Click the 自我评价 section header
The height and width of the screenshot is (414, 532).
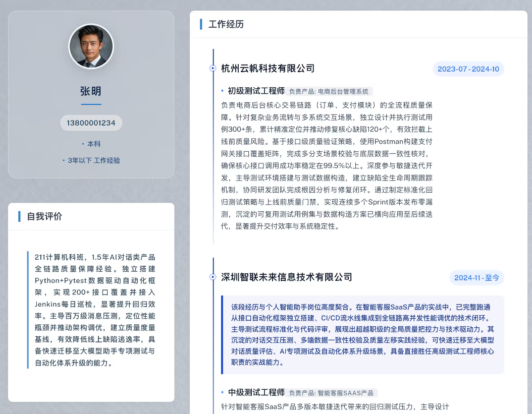coord(44,216)
